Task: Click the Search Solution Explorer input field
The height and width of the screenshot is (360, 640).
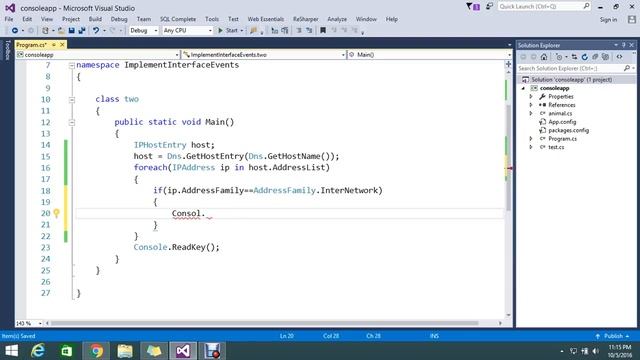Action: [576, 69]
